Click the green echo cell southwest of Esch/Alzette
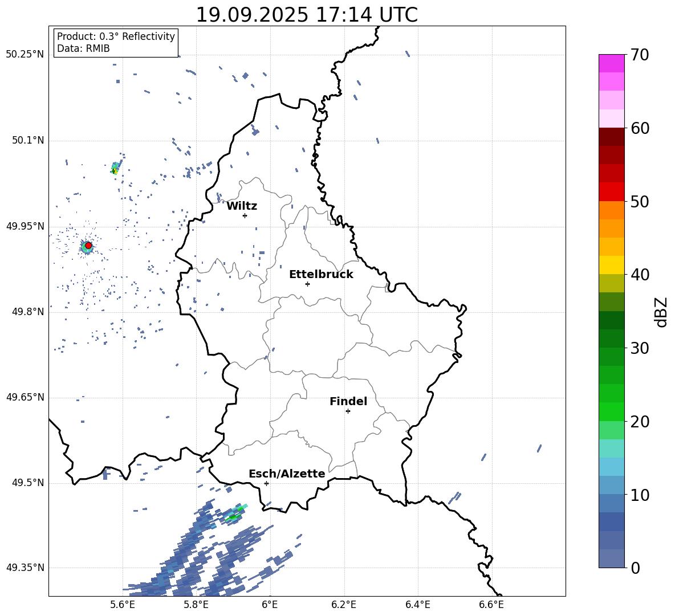The height and width of the screenshot is (616, 675). coord(235,513)
